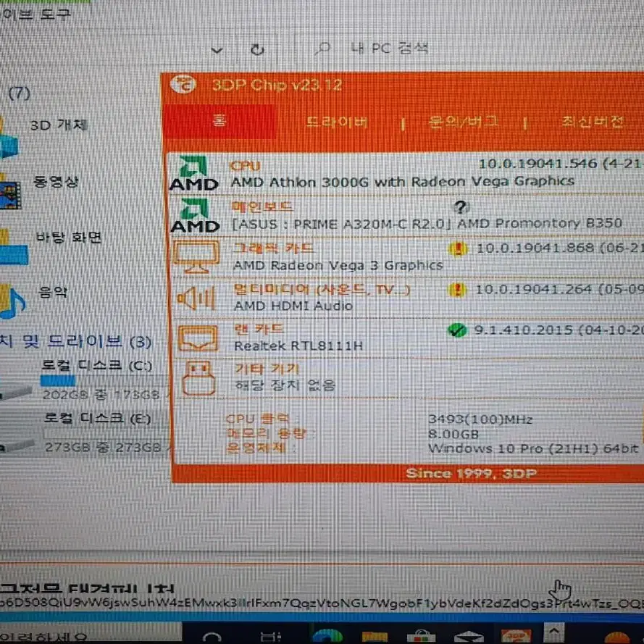
Task: Click the refresh icon in Explorer address bar
Action: [257, 50]
